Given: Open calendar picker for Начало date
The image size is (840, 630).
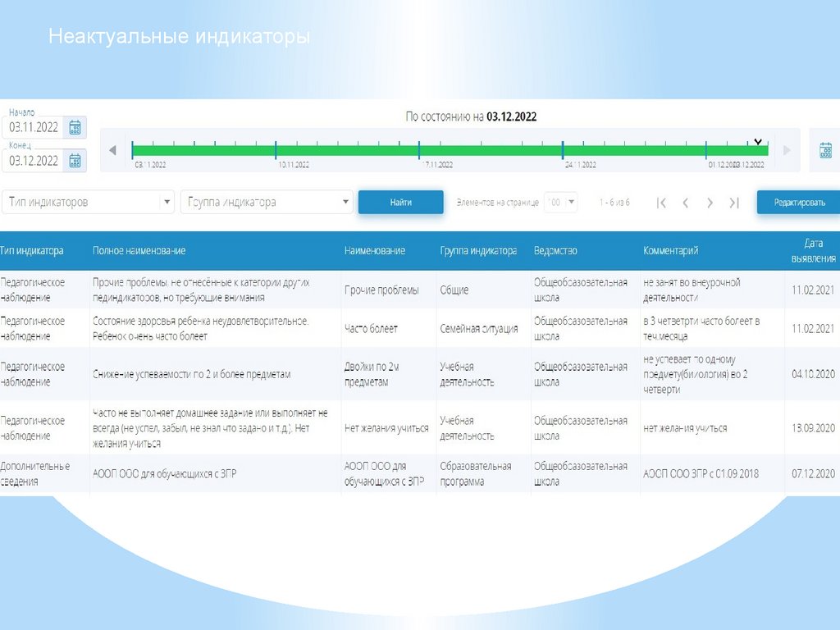Looking at the screenshot, I should (75, 127).
